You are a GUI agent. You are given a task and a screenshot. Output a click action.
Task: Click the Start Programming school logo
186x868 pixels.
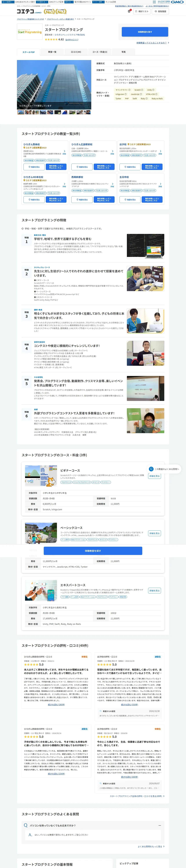[x=30, y=32]
